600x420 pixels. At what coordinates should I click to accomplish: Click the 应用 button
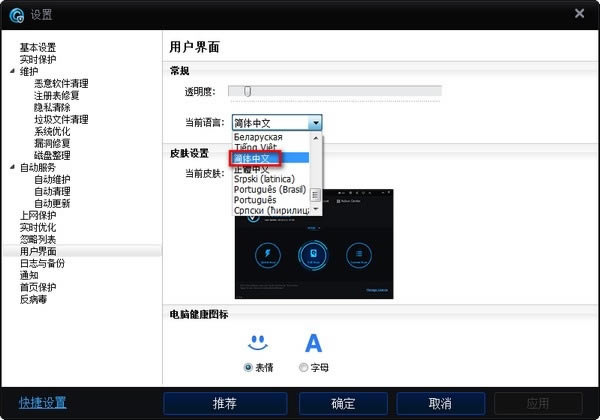(538, 403)
